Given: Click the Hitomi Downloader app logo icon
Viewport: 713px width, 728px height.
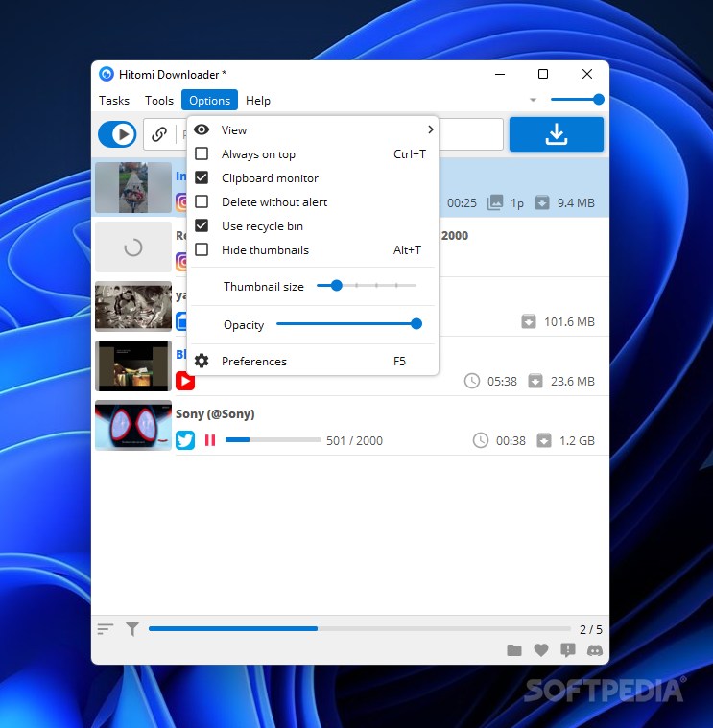Looking at the screenshot, I should click(x=107, y=74).
